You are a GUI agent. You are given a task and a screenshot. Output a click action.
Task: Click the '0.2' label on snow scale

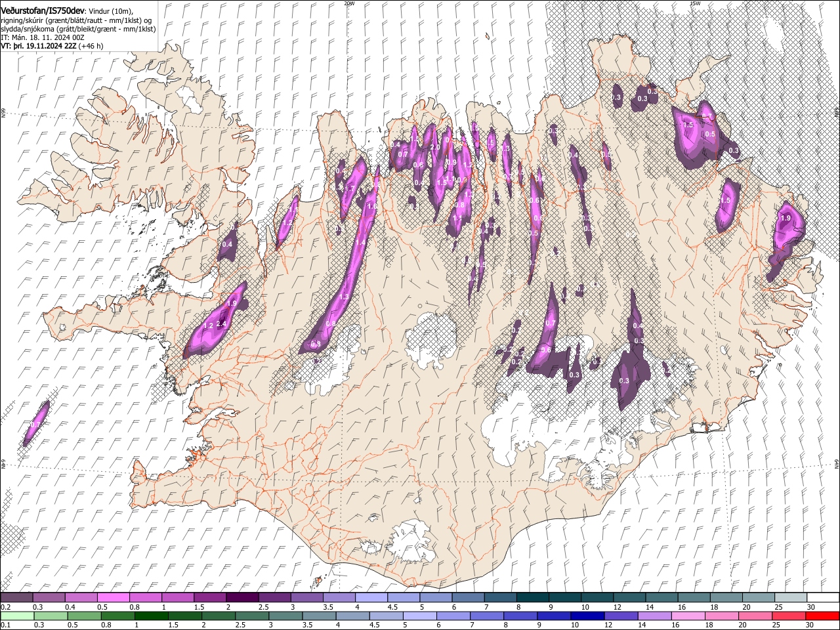[x=5, y=607]
